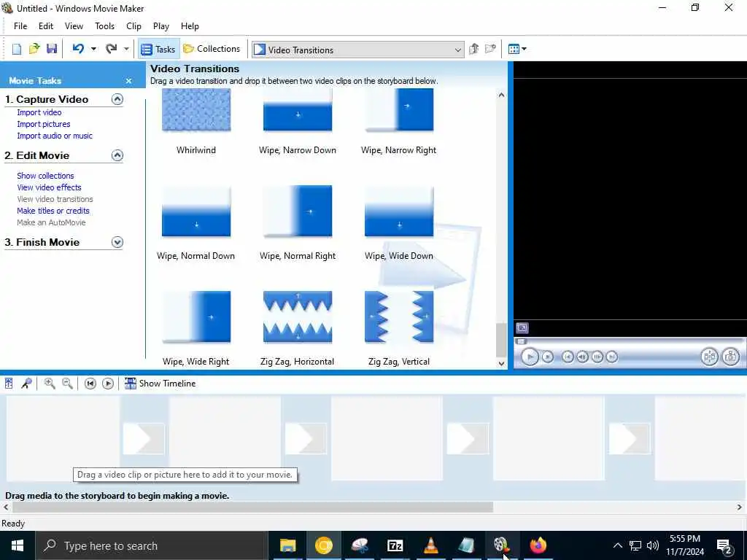
Task: Open VLC media player from the taskbar
Action: pyautogui.click(x=431, y=545)
